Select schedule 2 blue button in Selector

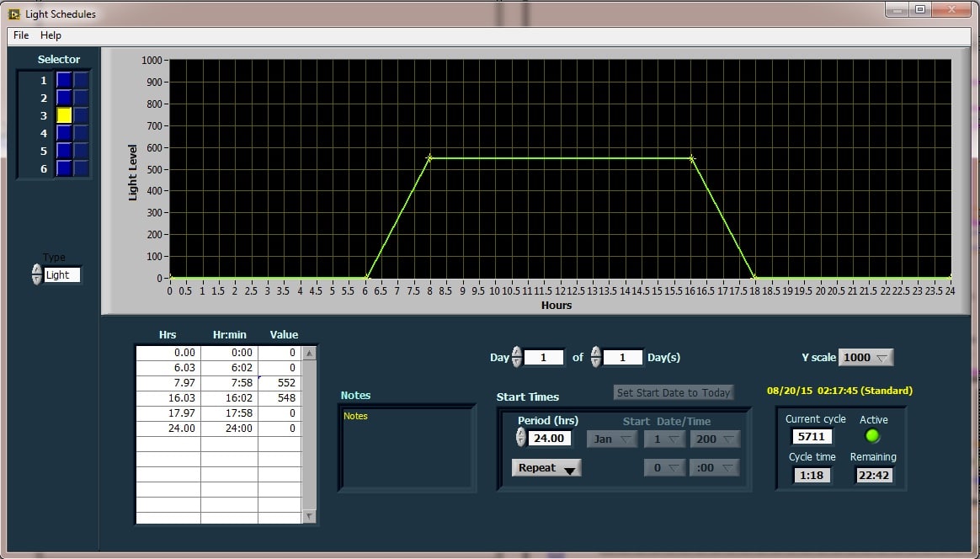64,98
